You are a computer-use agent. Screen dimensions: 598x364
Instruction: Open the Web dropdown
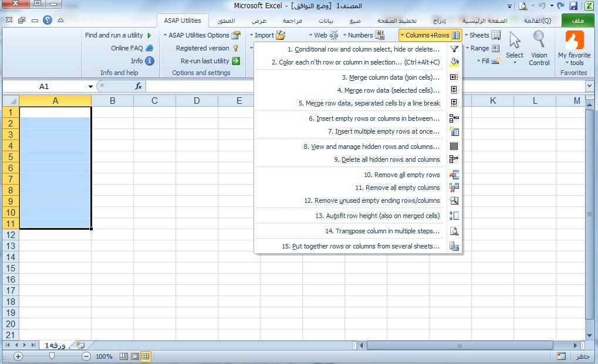pos(323,35)
